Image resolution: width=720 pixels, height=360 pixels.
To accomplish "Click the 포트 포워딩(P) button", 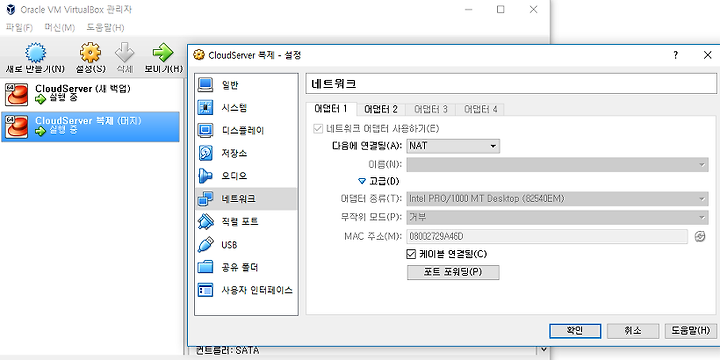I will pyautogui.click(x=453, y=272).
